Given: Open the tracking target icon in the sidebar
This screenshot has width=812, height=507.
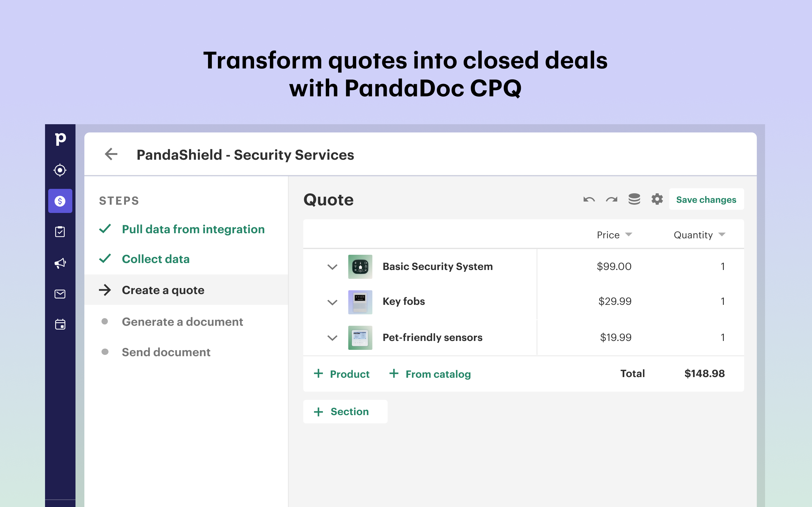Looking at the screenshot, I should (x=60, y=170).
